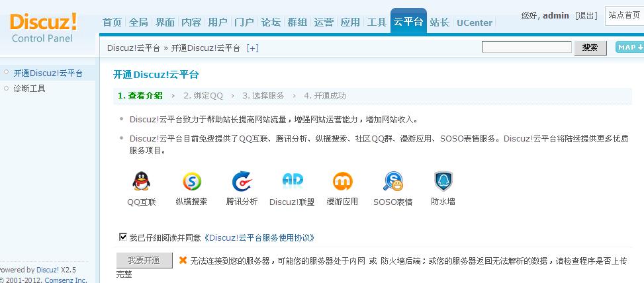Open the 首页 top menu

point(112,22)
